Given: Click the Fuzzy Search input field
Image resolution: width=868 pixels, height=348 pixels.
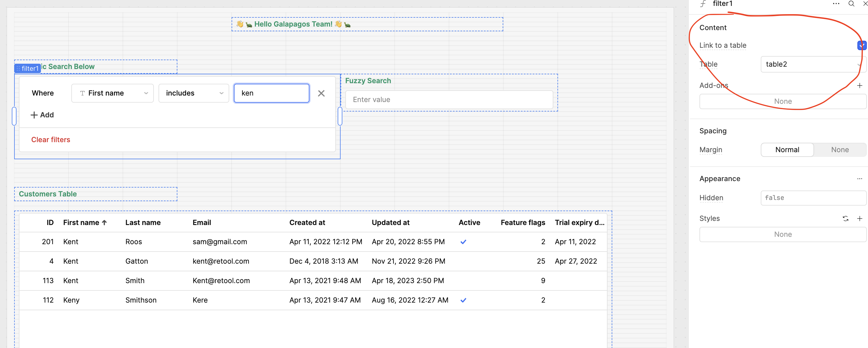Looking at the screenshot, I should click(449, 100).
